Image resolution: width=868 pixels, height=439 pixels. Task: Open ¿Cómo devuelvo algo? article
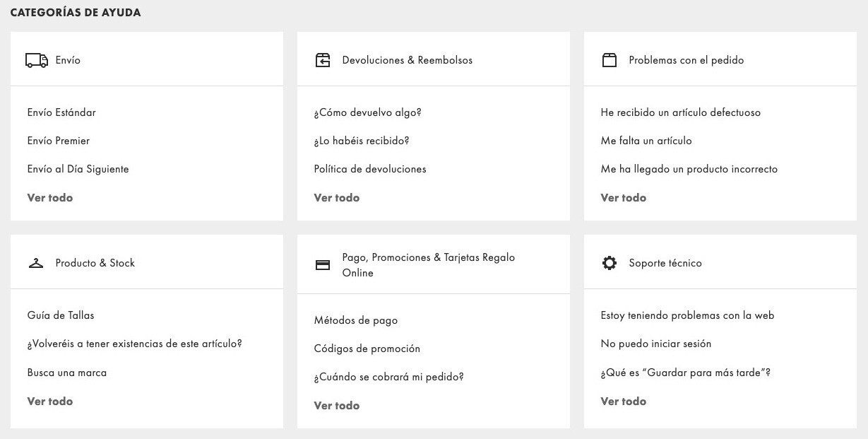tap(368, 112)
